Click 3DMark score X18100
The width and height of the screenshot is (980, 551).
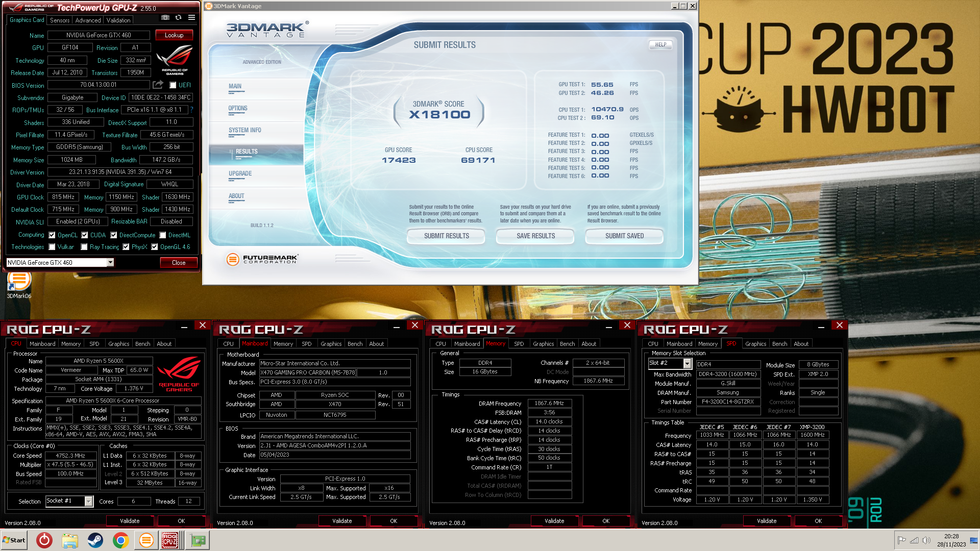(439, 115)
